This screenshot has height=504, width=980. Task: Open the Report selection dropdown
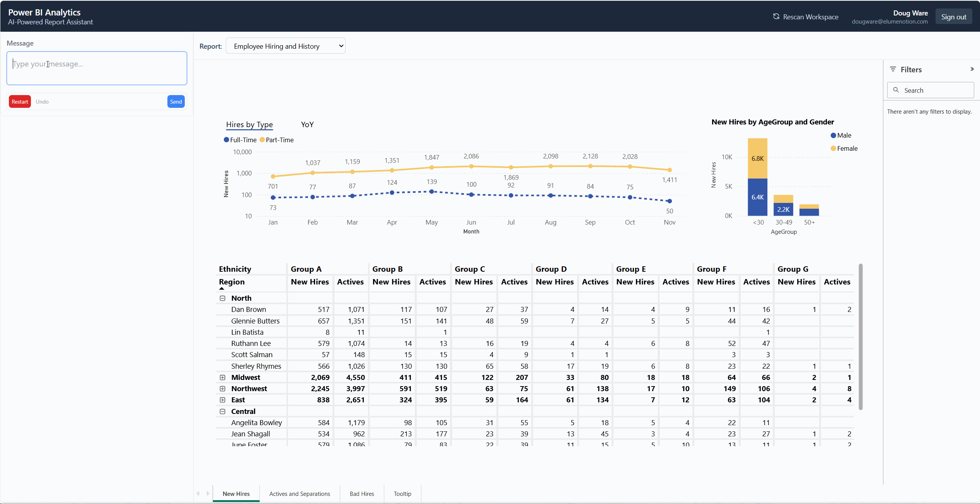tap(286, 46)
